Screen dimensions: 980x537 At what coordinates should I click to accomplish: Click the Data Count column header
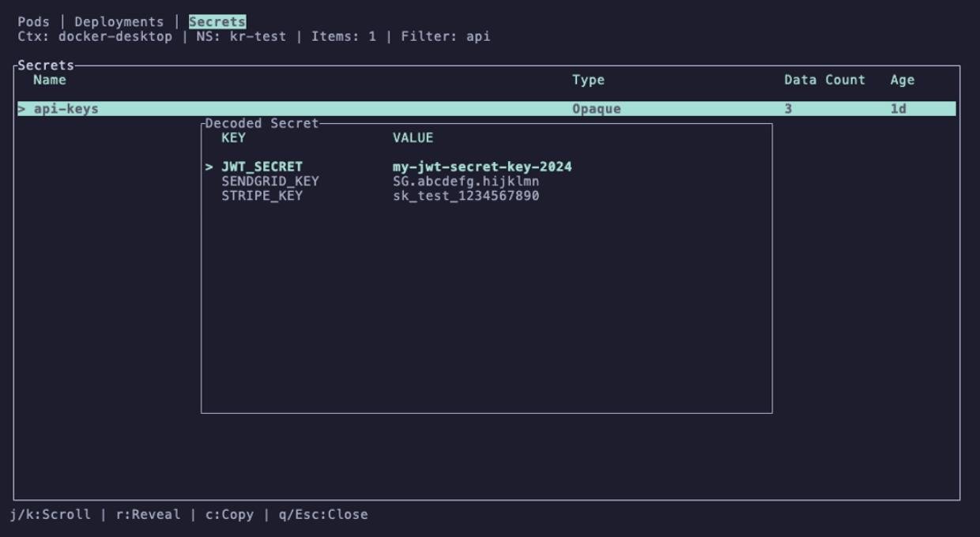point(824,80)
